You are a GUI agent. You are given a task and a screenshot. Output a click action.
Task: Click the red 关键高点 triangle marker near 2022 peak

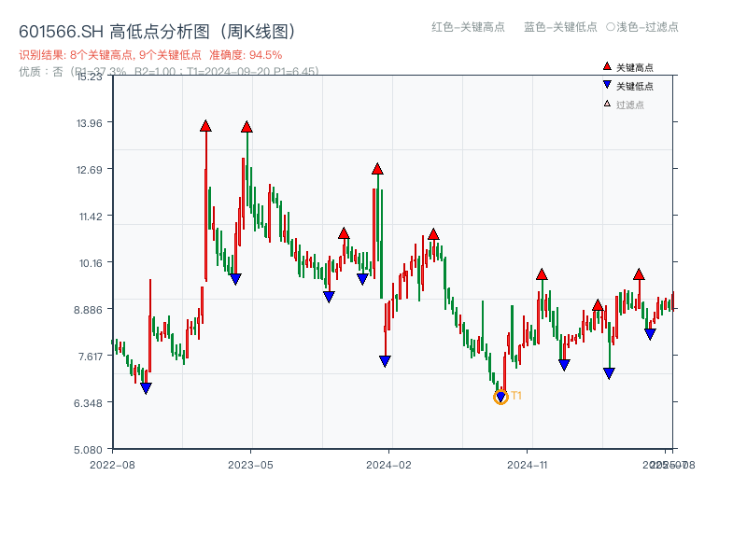click(204, 125)
